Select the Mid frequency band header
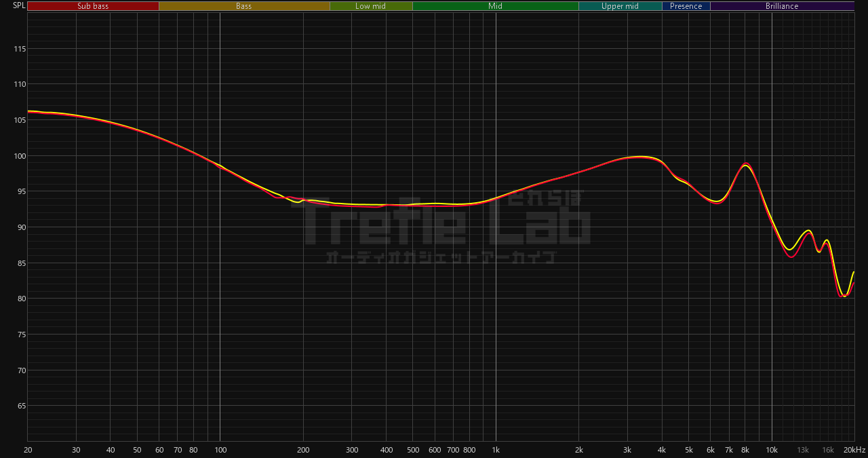Viewport: 868px width, 458px height. click(x=496, y=6)
